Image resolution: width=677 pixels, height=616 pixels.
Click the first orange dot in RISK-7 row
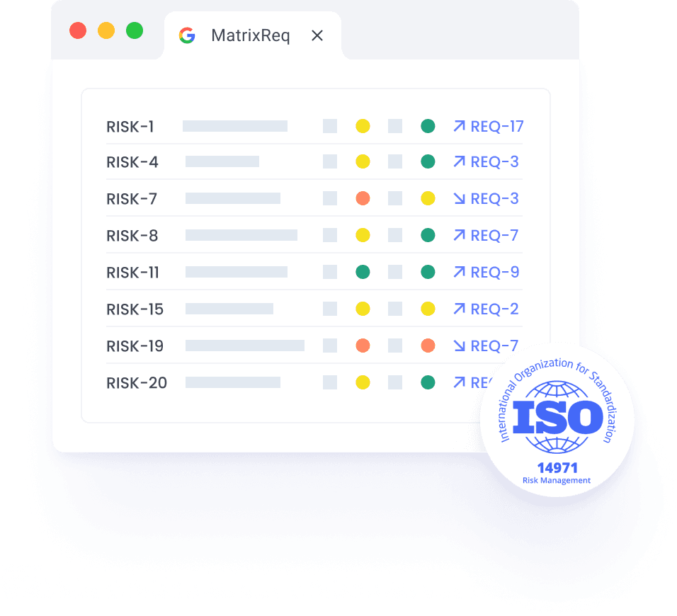[x=363, y=198]
